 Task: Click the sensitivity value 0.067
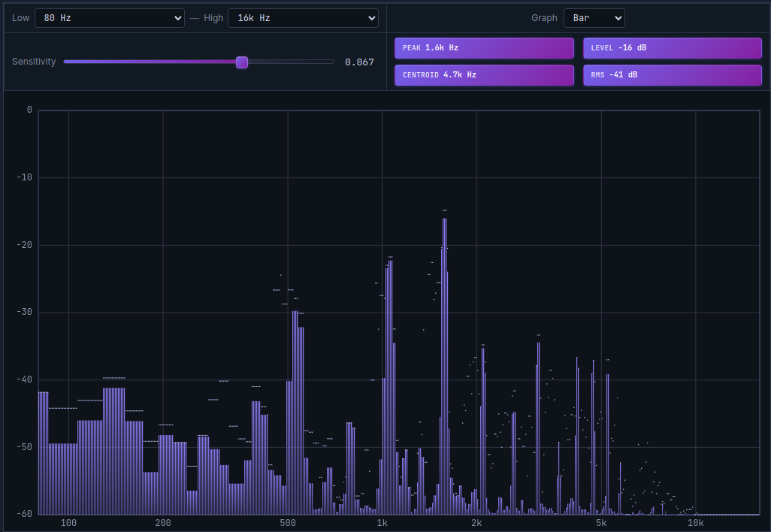(359, 62)
